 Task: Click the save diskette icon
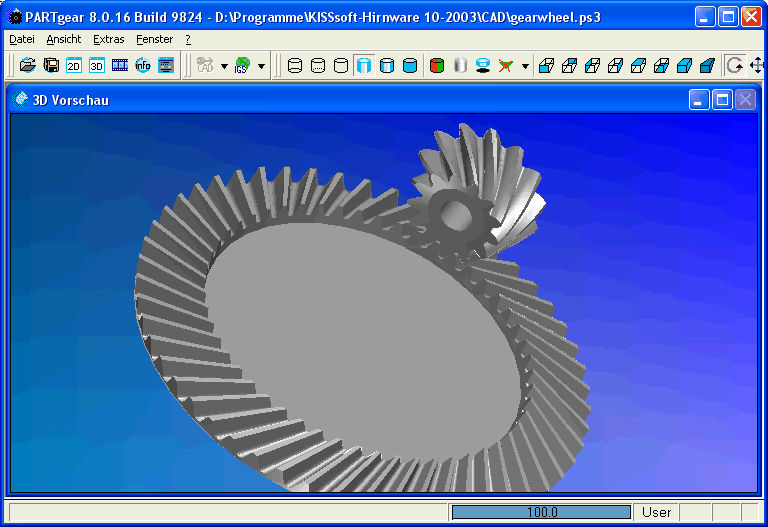50,66
